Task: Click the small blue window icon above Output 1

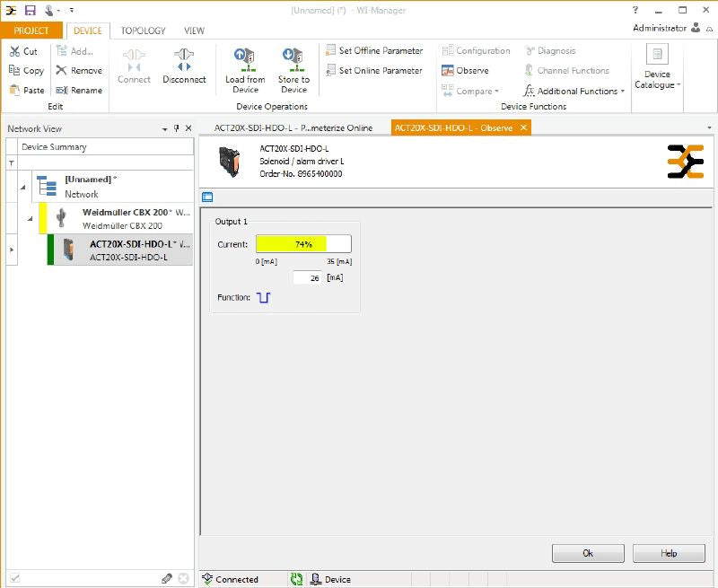Action: point(207,197)
